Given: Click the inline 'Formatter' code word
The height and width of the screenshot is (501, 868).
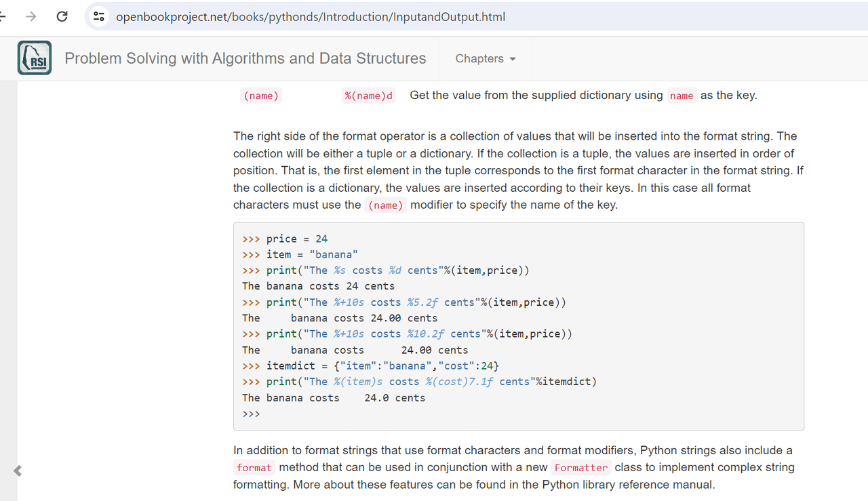Looking at the screenshot, I should click(580, 468).
